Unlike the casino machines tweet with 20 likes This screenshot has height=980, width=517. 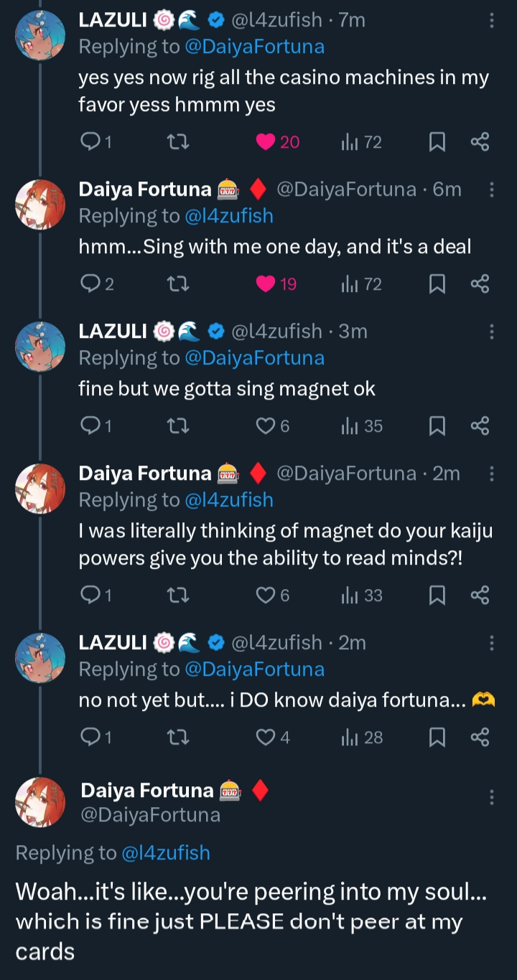(266, 142)
